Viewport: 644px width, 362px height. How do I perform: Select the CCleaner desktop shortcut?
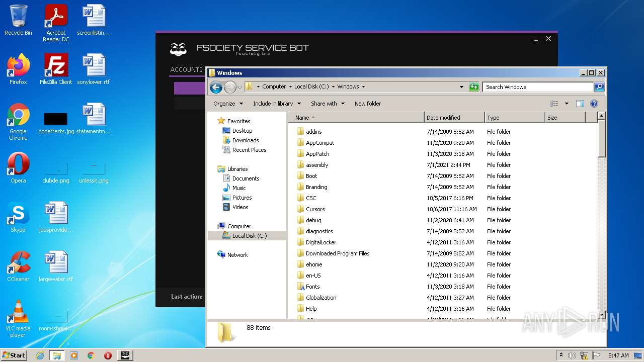coord(18,266)
